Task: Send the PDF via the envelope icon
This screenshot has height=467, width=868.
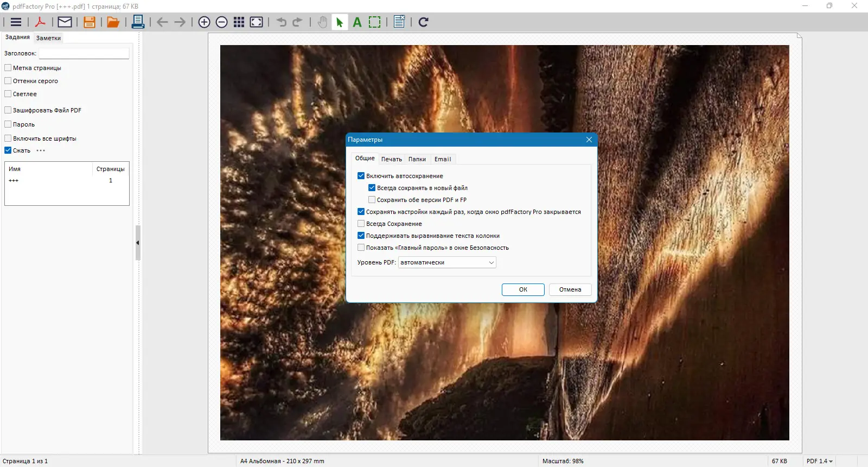Action: coord(65,22)
